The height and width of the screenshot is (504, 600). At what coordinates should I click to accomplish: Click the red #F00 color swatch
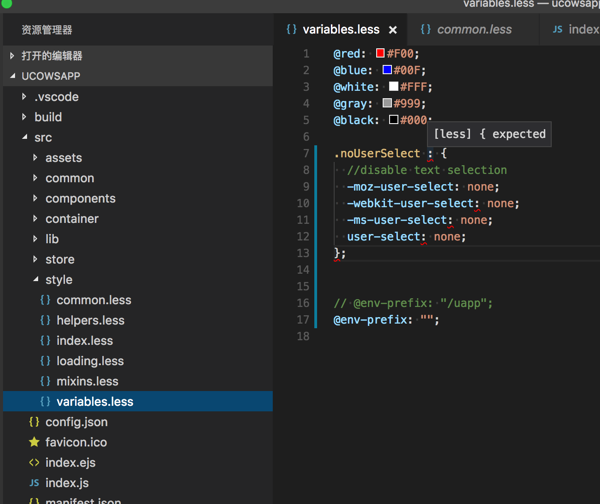point(381,53)
